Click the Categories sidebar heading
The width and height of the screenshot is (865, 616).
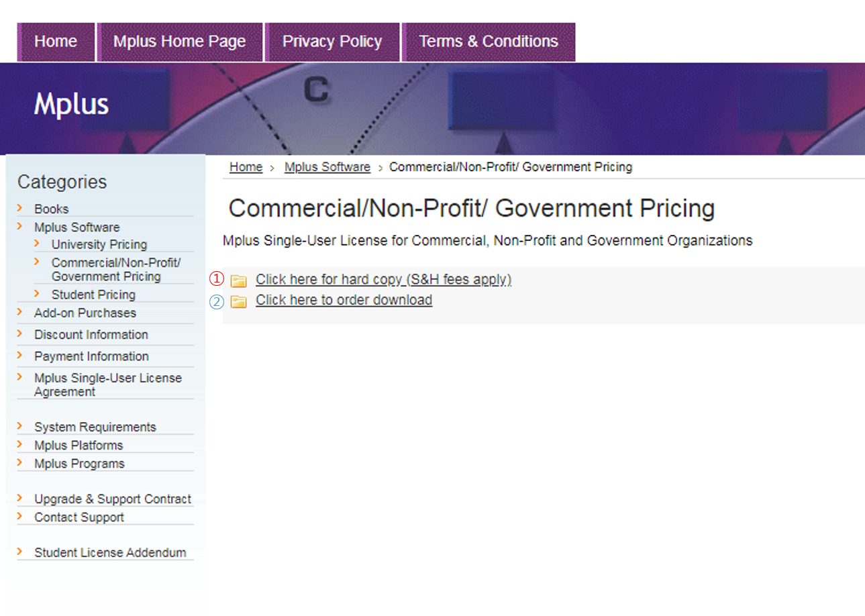62,182
